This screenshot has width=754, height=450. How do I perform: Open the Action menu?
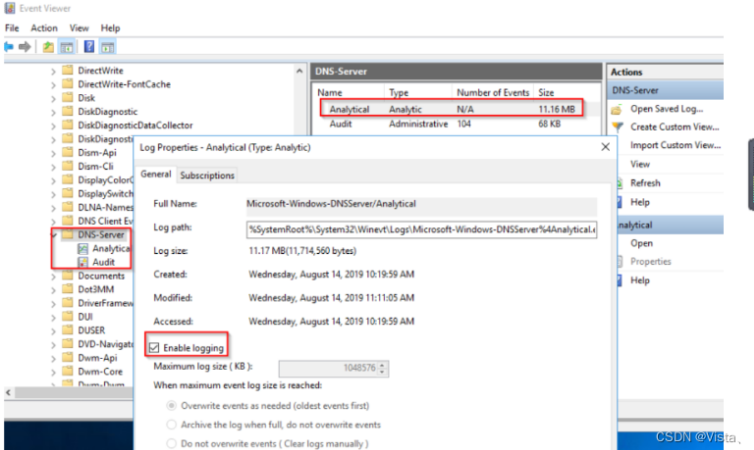pos(44,28)
